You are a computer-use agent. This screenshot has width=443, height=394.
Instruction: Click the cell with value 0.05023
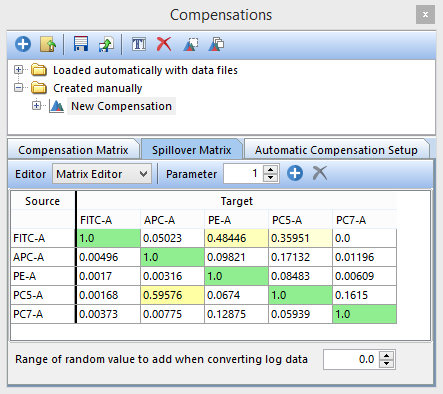[172, 238]
